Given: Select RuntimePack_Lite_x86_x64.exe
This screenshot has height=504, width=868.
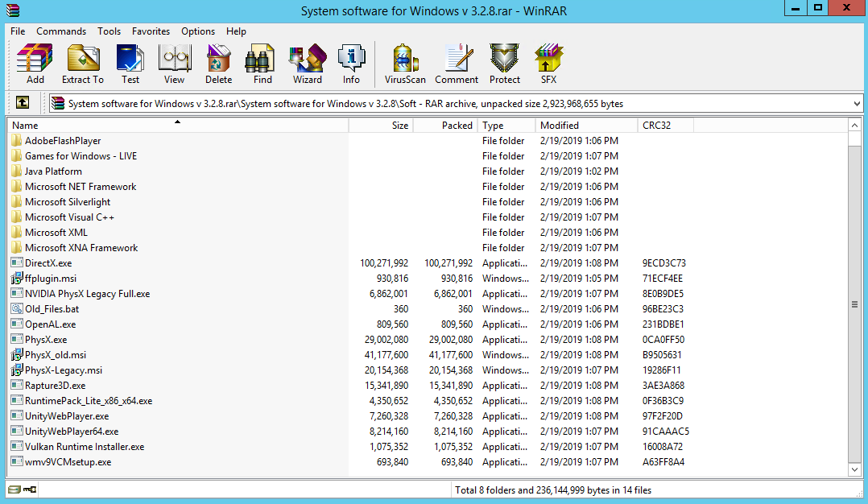Looking at the screenshot, I should [89, 401].
